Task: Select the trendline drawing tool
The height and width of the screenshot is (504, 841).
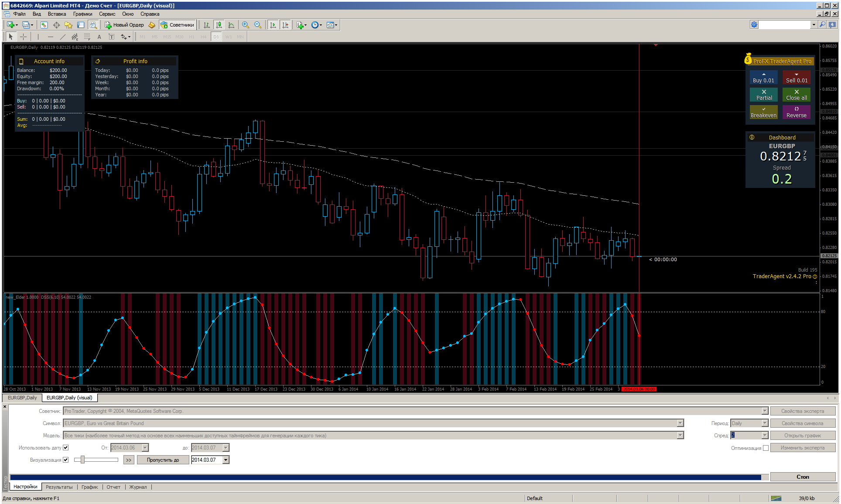Action: pyautogui.click(x=62, y=37)
